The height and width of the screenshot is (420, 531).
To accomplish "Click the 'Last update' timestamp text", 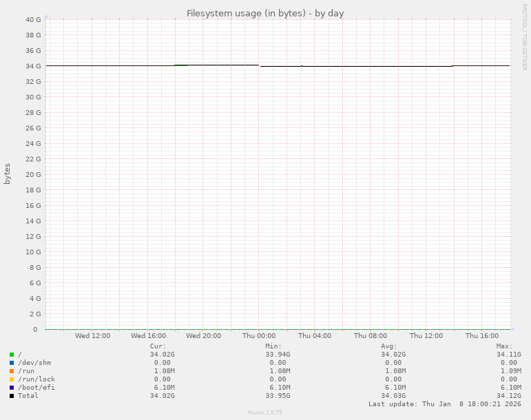I will click(x=445, y=403).
